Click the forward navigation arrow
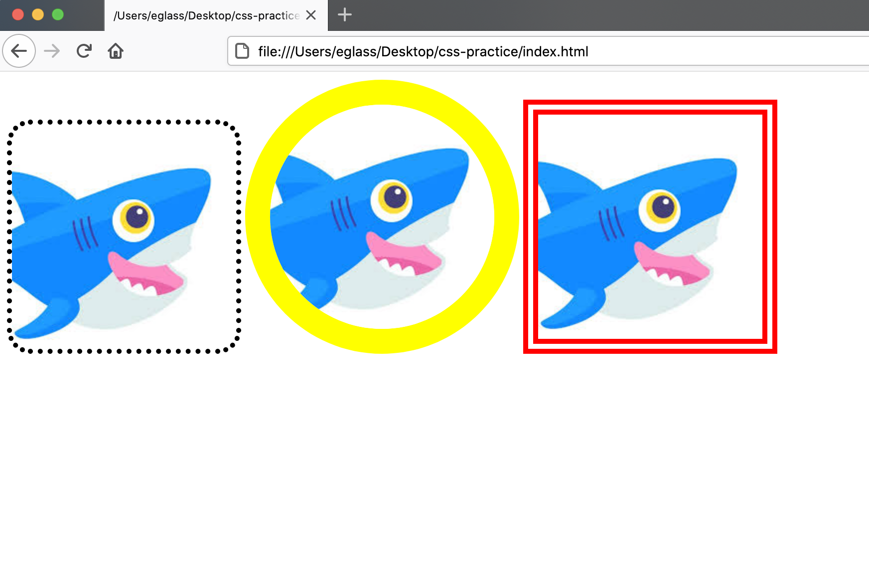Screen dimensions: 869x588 [x=52, y=51]
